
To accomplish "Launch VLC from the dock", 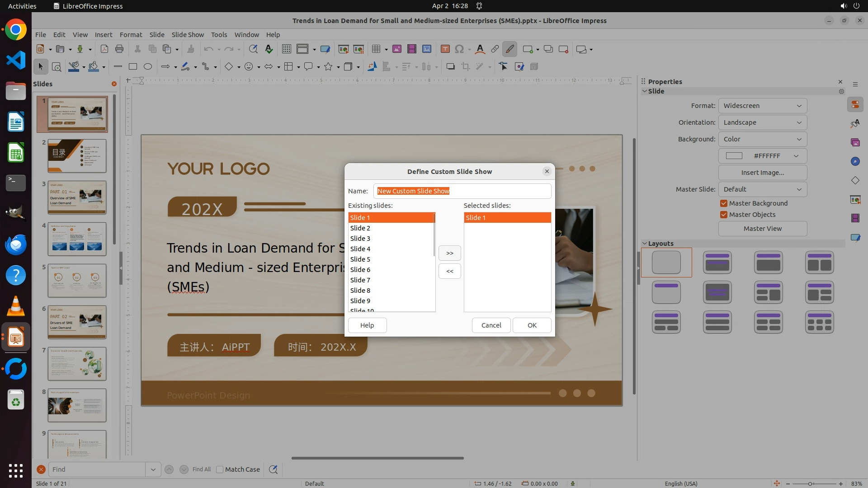I will (16, 306).
